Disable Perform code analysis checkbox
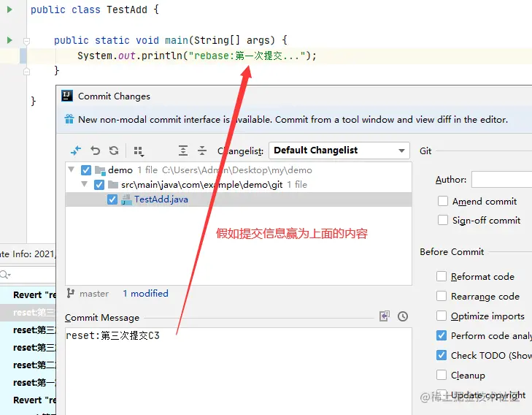Image resolution: width=532 pixels, height=415 pixels. (442, 335)
